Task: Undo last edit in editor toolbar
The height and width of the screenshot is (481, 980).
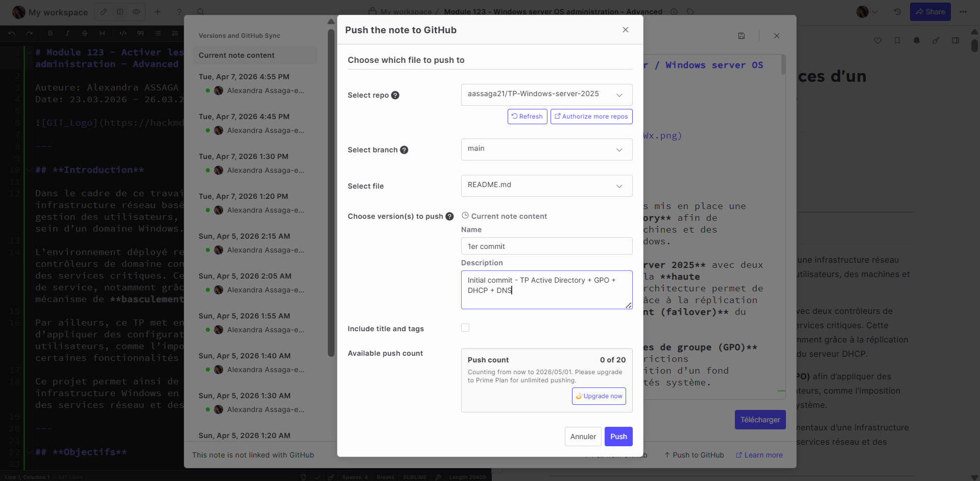Action: 12,33
